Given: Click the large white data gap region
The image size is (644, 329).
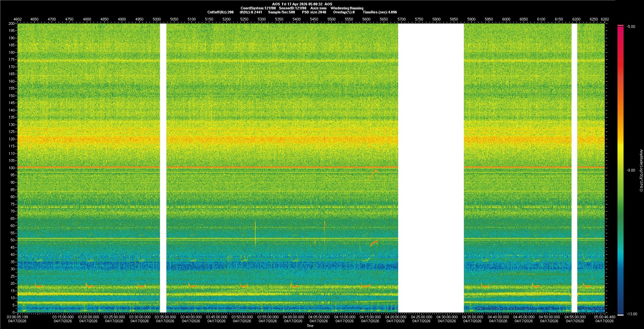Looking at the screenshot, I should 431,168.
